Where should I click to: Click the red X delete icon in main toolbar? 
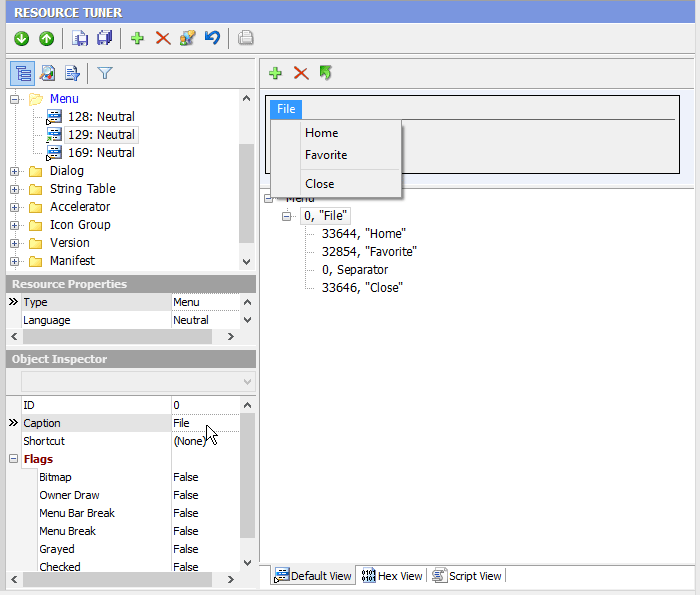(163, 38)
